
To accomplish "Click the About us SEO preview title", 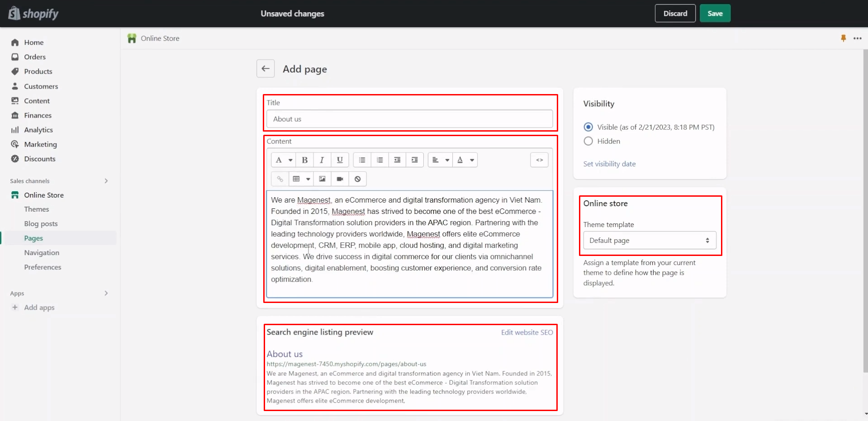I will click(285, 354).
